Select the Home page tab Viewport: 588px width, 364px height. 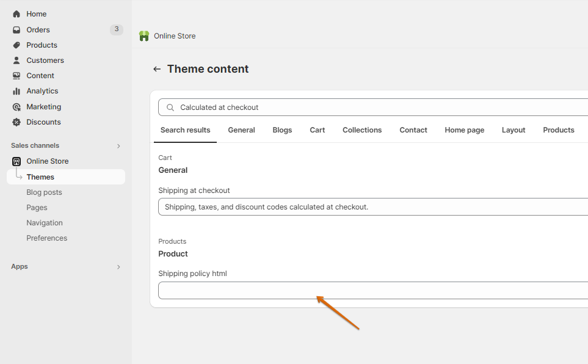(x=464, y=130)
